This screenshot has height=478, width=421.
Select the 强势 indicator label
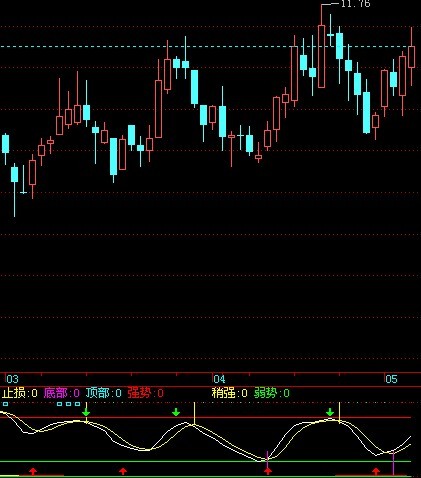point(139,393)
